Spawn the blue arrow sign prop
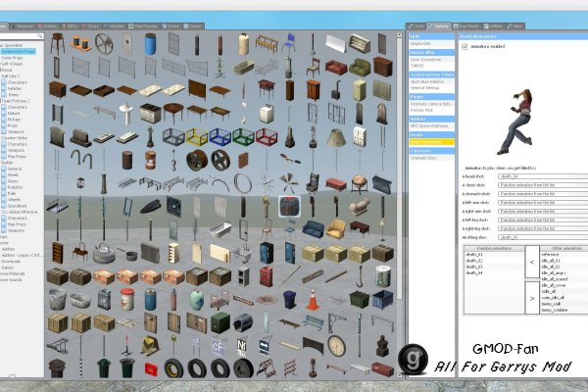 tap(266, 347)
